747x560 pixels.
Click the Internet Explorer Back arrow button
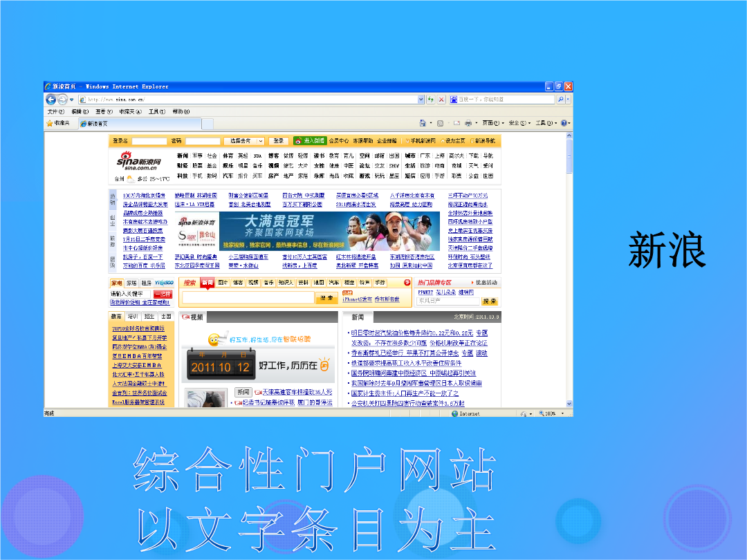click(50, 100)
